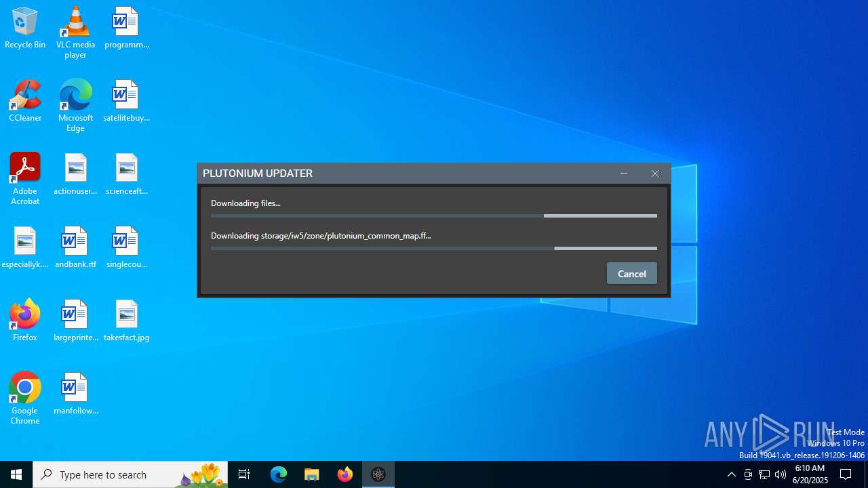Close the Plutonium Updater window

point(655,174)
